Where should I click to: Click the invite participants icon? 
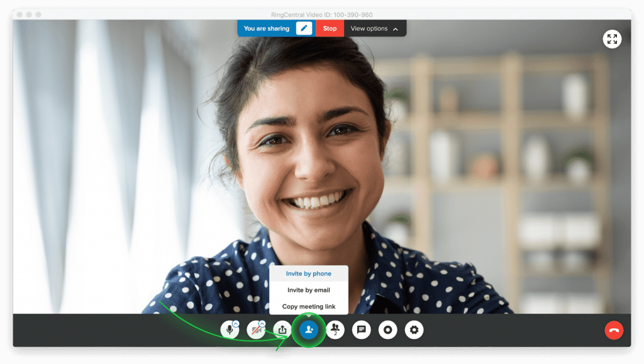click(x=309, y=329)
